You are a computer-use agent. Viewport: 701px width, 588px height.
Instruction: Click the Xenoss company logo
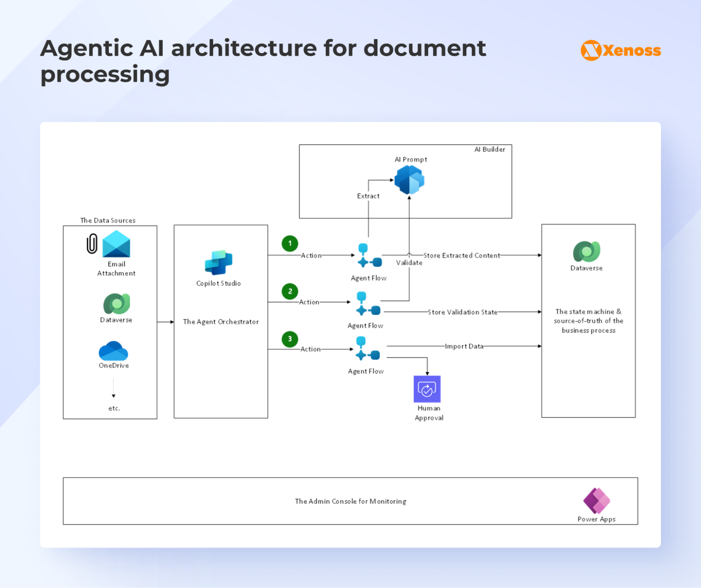point(620,50)
